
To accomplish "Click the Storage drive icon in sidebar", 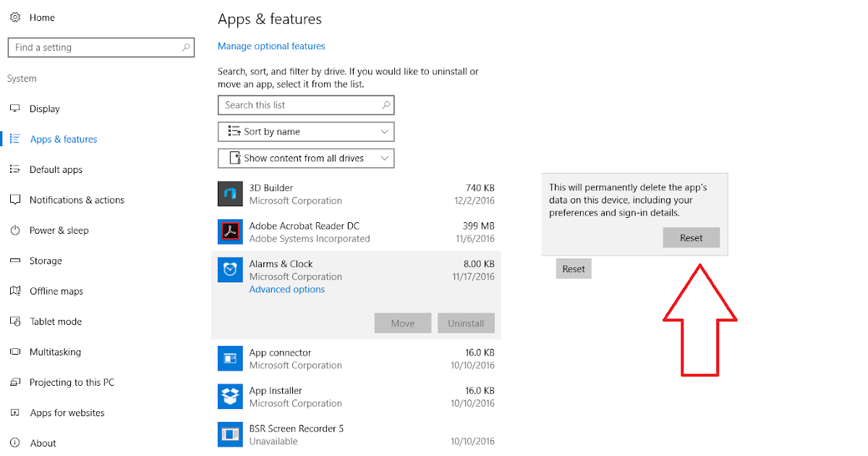I will 15,261.
